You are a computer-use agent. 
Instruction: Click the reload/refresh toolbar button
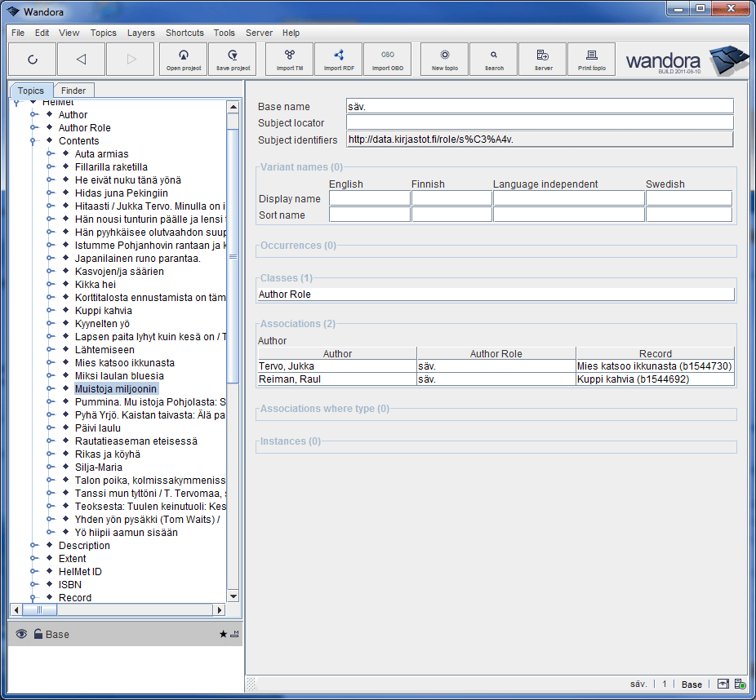click(x=33, y=59)
